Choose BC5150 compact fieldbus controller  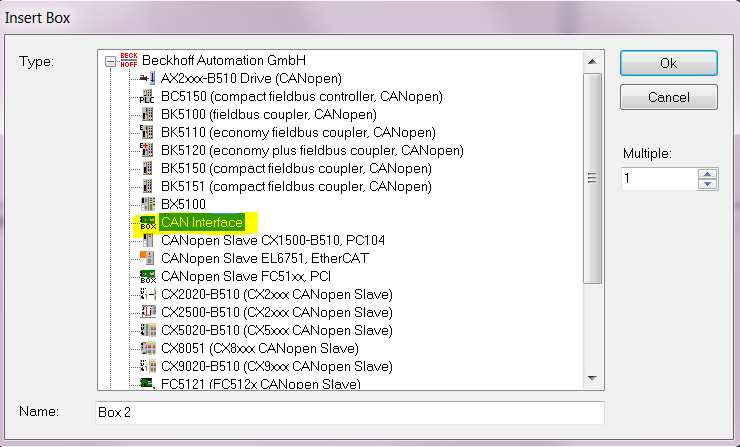coord(302,96)
